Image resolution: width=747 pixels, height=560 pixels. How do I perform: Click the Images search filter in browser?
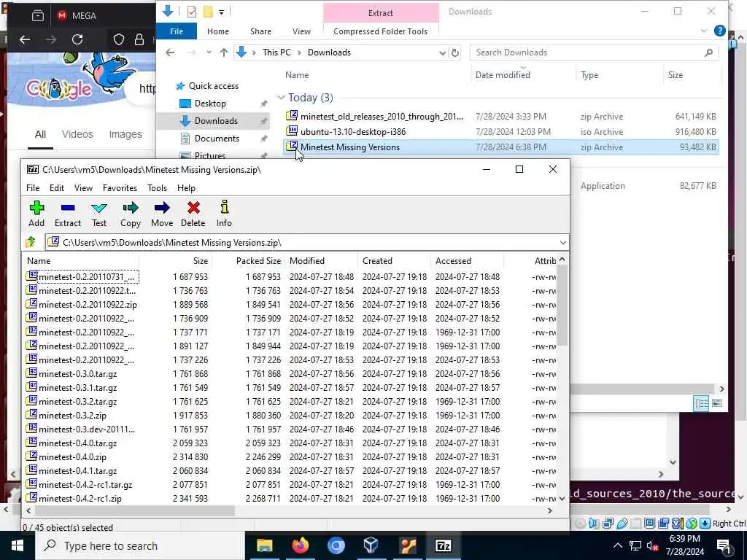tap(125, 134)
